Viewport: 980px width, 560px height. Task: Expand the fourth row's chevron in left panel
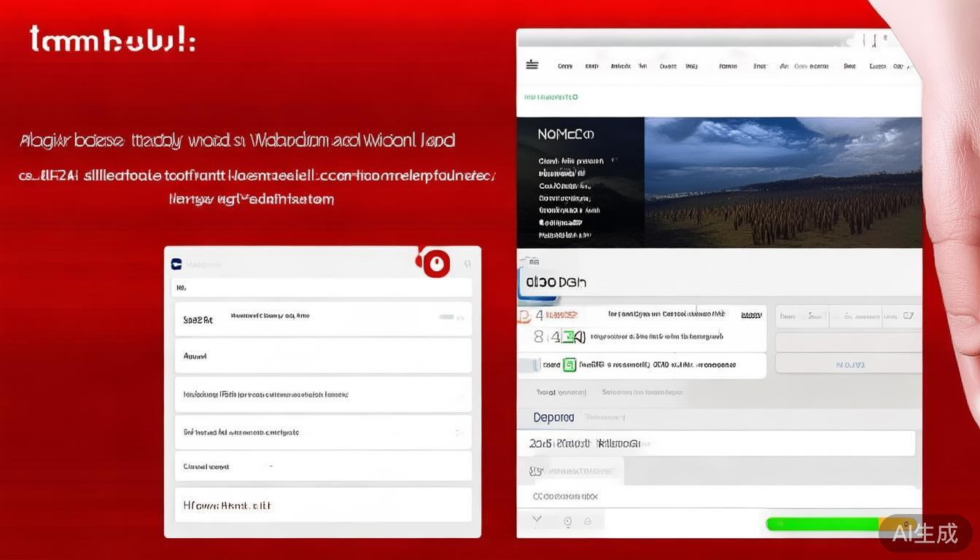tap(459, 433)
